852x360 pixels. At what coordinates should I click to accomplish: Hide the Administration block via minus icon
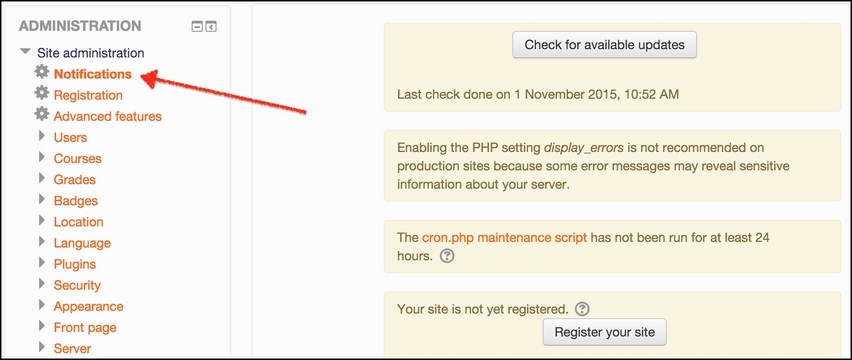197,26
